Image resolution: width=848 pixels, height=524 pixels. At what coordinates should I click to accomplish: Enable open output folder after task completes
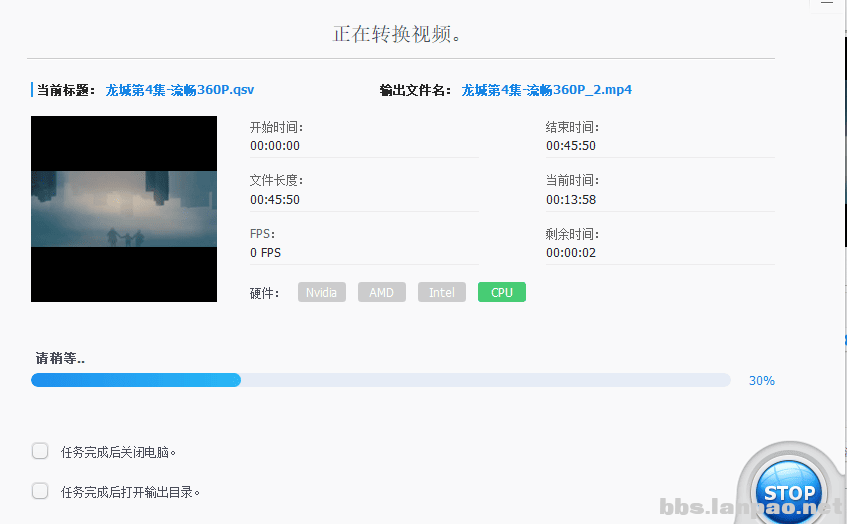pos(40,491)
